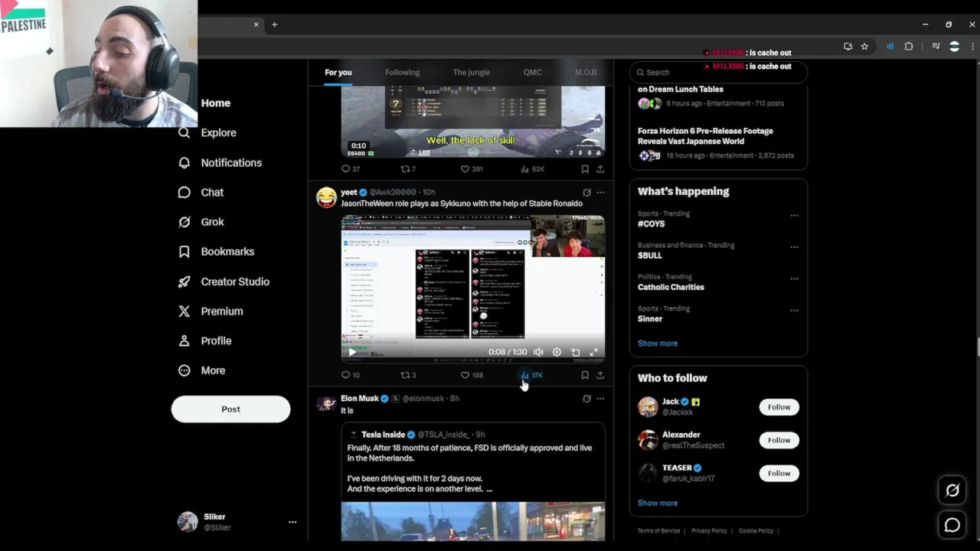This screenshot has height=551, width=980.
Task: Show more under Who to follow
Action: [x=658, y=504]
